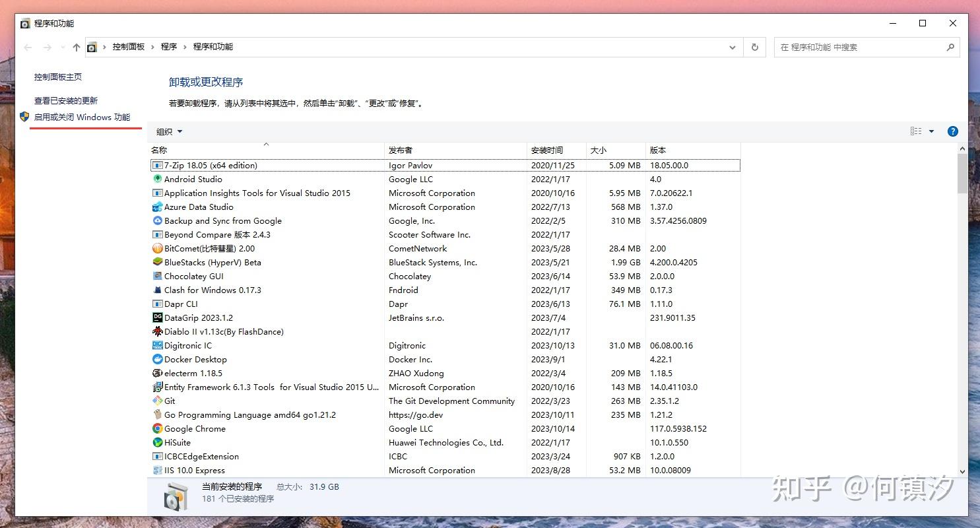Image resolution: width=980 pixels, height=528 pixels.
Task: Open the 组织 dropdown menu
Action: point(168,131)
